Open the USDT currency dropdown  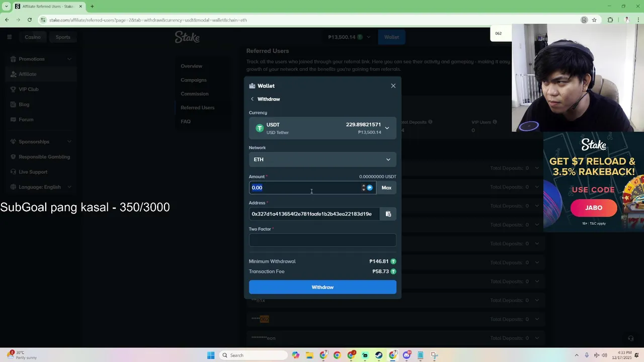(x=323, y=128)
